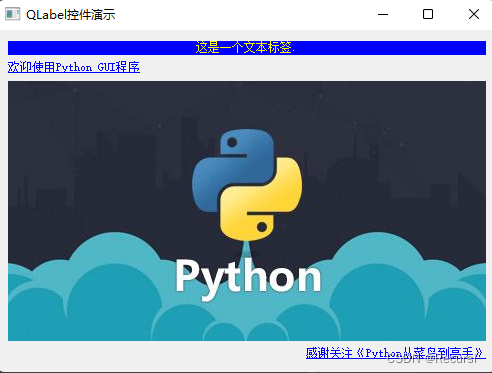The image size is (492, 373).
Task: Click the Python logo image
Action: [247, 211]
